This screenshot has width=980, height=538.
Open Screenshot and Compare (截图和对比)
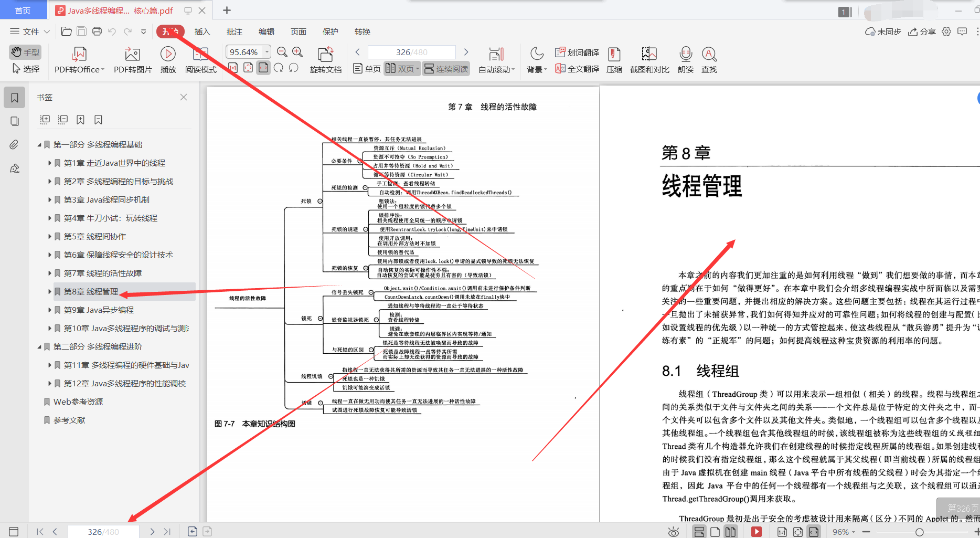[649, 60]
